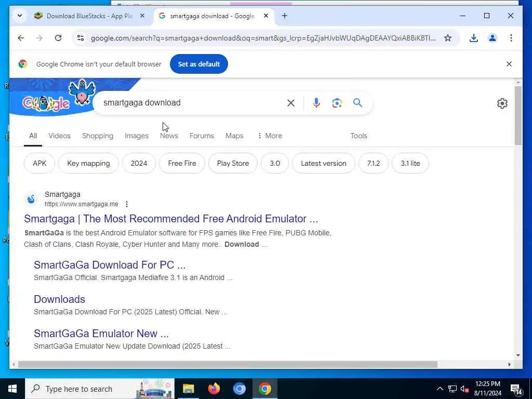Viewport: 532px width, 399px height.
Task: Launch Firefox from the taskbar
Action: tap(214, 389)
